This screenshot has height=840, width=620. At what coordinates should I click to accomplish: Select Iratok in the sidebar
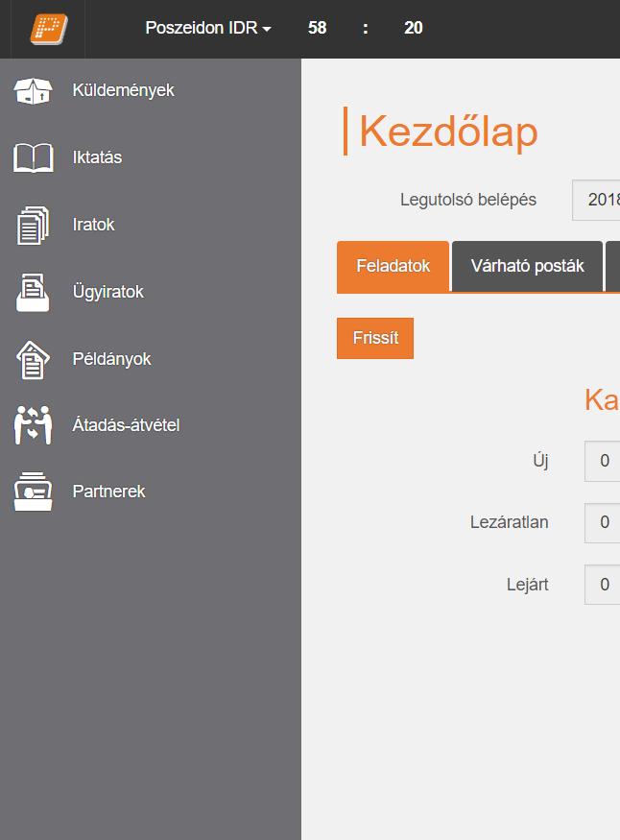click(x=93, y=225)
